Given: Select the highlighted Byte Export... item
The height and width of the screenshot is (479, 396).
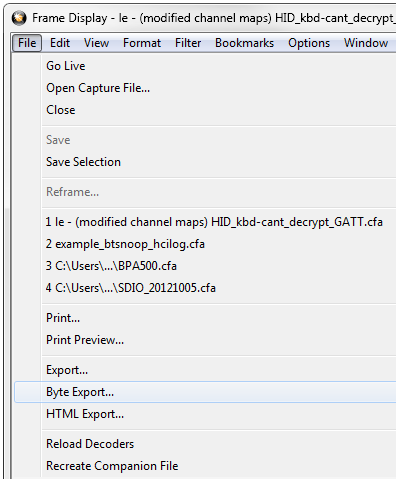Looking at the screenshot, I should (205, 392).
